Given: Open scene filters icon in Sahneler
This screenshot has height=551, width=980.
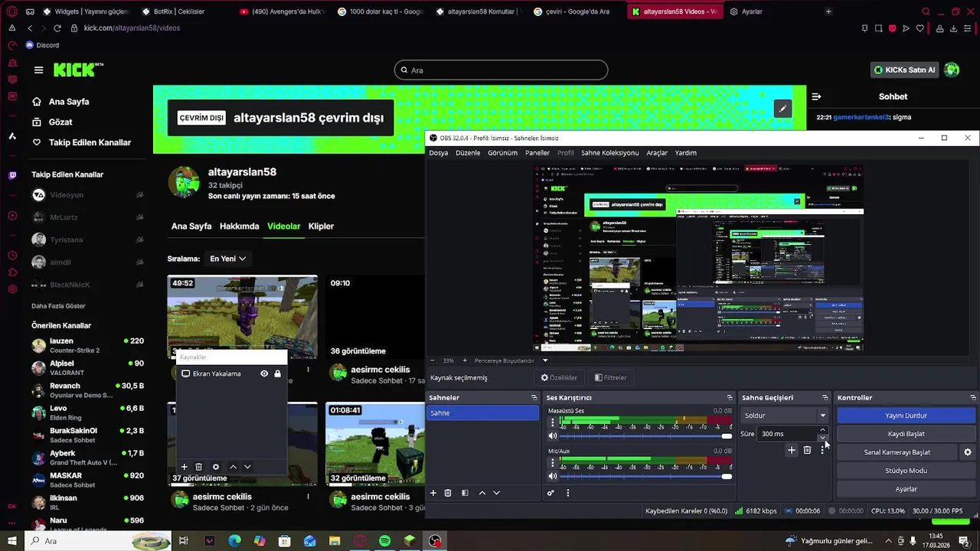Looking at the screenshot, I should (x=465, y=493).
